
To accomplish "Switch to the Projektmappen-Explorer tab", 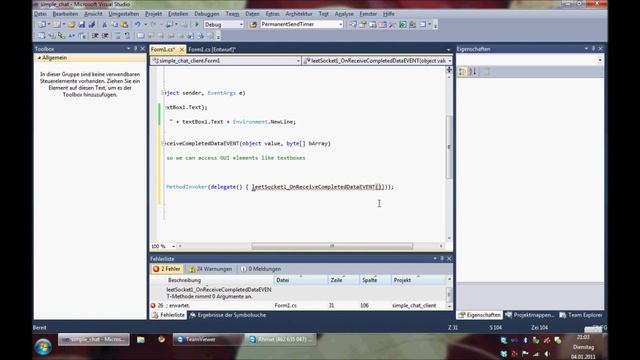I will (530, 315).
